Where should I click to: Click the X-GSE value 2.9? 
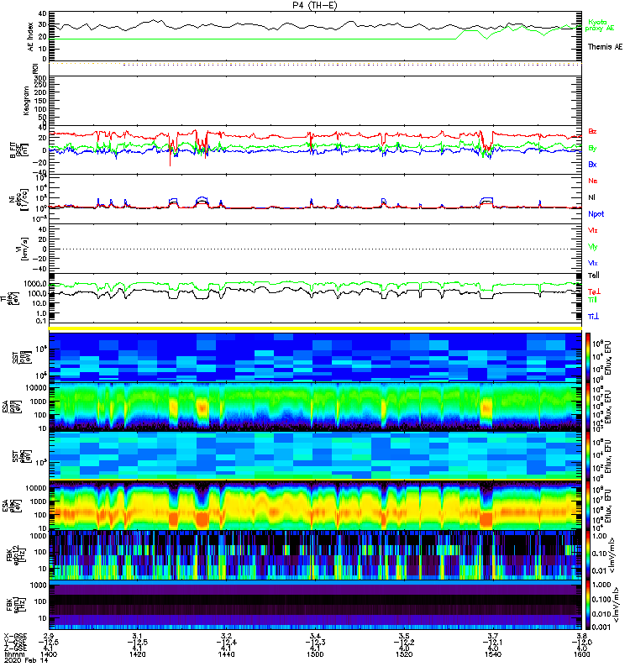click(x=49, y=636)
